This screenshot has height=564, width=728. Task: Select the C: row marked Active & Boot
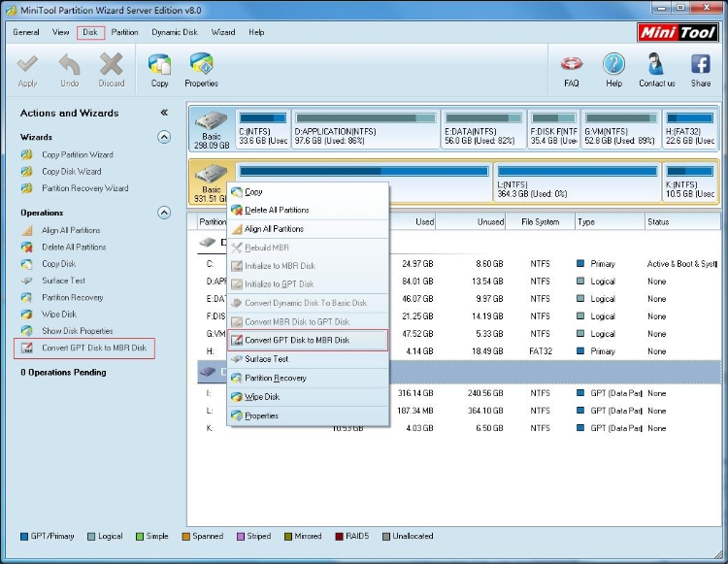tap(459, 264)
